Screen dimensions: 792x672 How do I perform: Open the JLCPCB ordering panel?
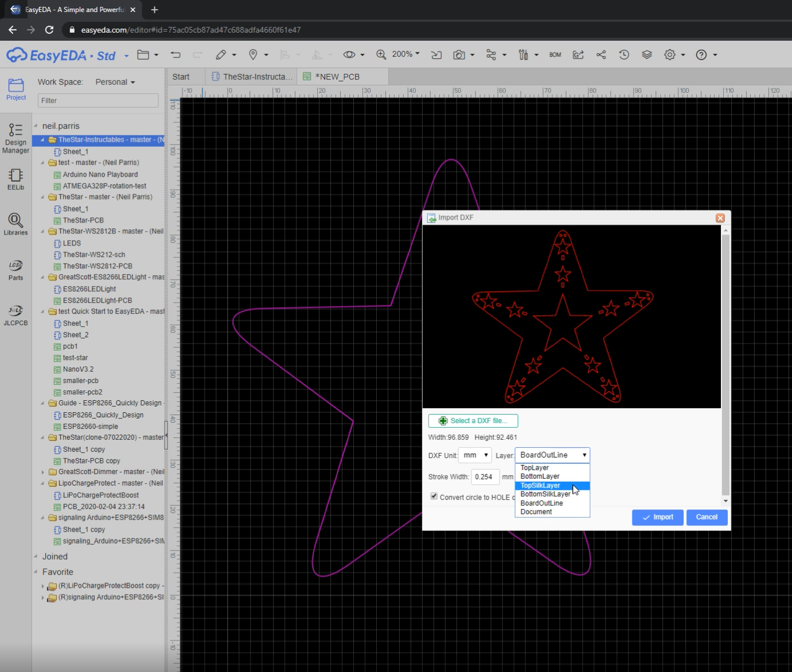click(15, 315)
